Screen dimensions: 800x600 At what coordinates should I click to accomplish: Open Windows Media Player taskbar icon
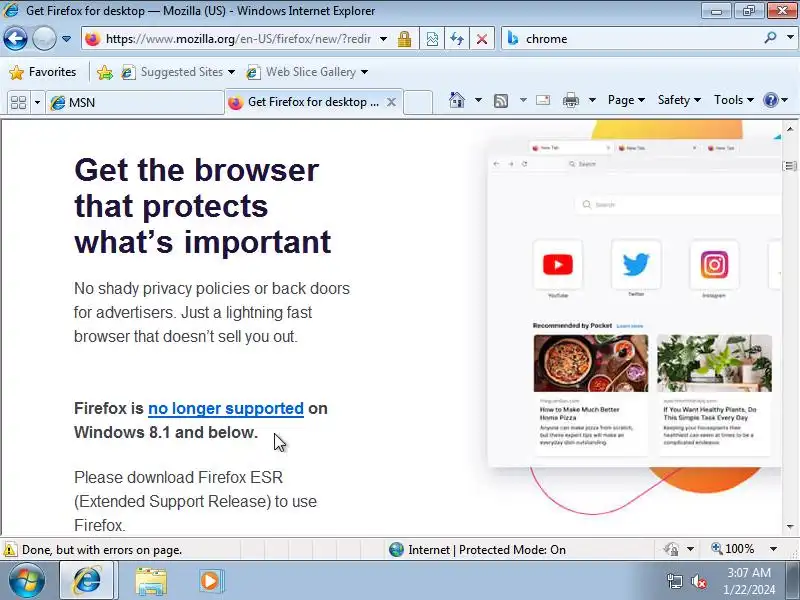211,581
